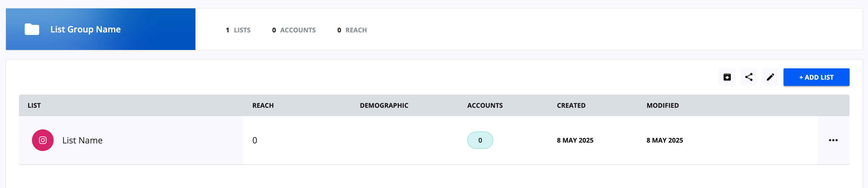Click the List Group Name title
Screen dimensions: 868x188
click(x=86, y=30)
